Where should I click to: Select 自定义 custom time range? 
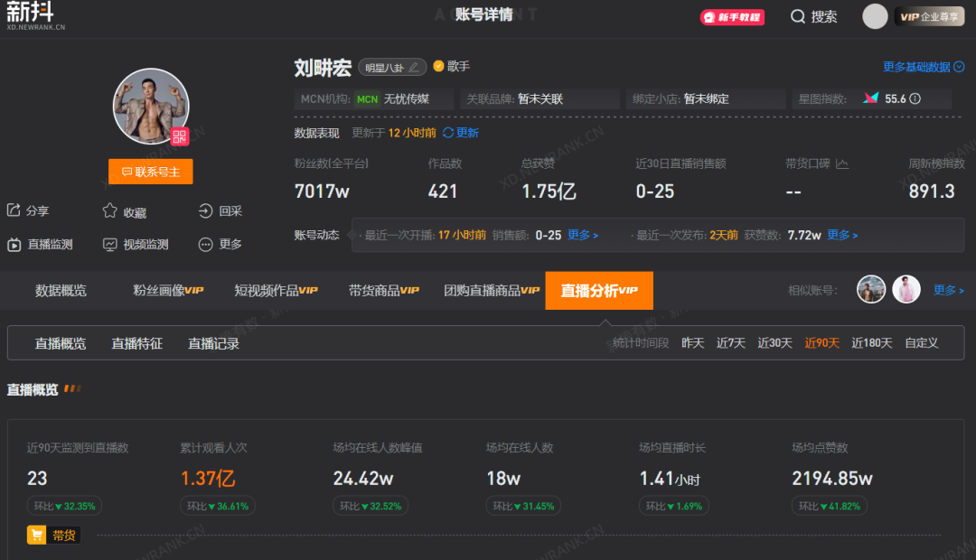[921, 343]
